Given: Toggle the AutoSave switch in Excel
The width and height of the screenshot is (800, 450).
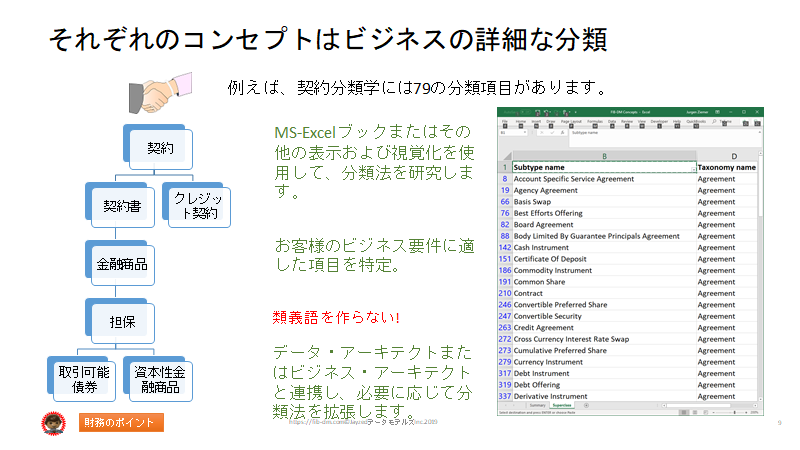Looking at the screenshot, I should point(526,112).
